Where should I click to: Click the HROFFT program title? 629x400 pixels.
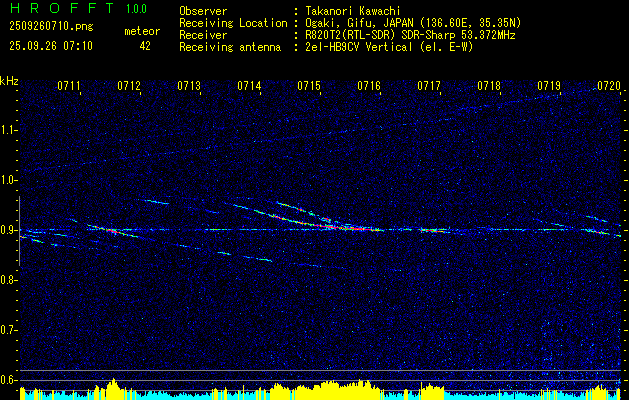click(x=62, y=8)
